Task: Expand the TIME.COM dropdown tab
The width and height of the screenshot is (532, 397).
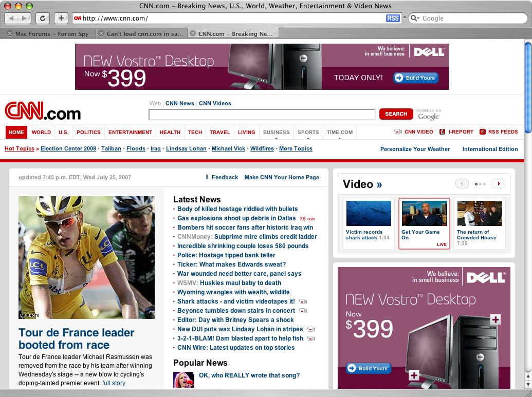Action: [x=340, y=132]
